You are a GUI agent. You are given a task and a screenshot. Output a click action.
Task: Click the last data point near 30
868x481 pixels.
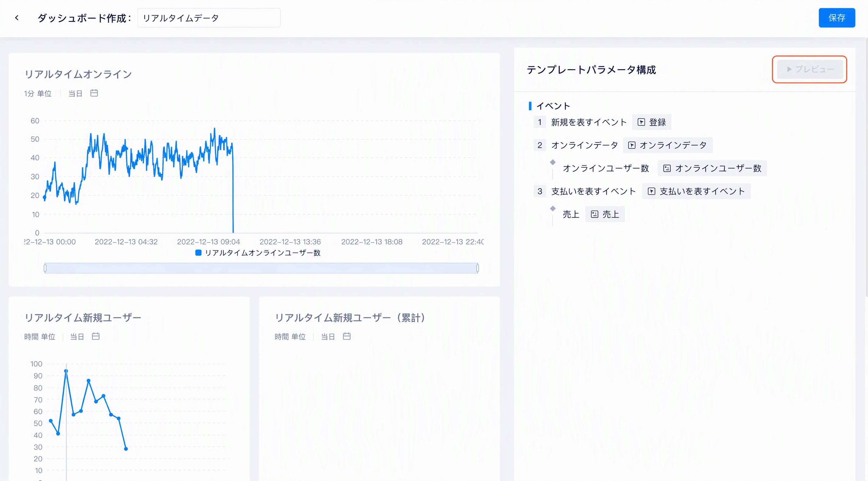[126, 449]
